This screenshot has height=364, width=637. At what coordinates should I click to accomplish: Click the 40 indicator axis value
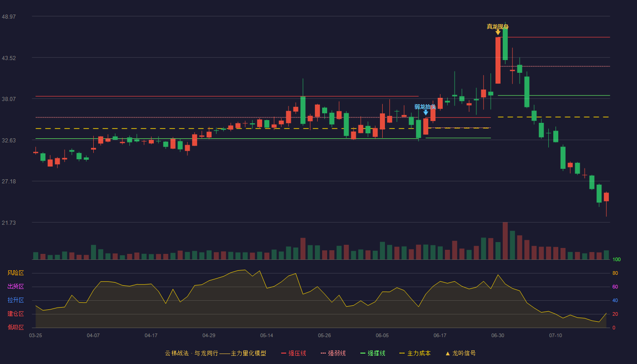pyautogui.click(x=615, y=300)
